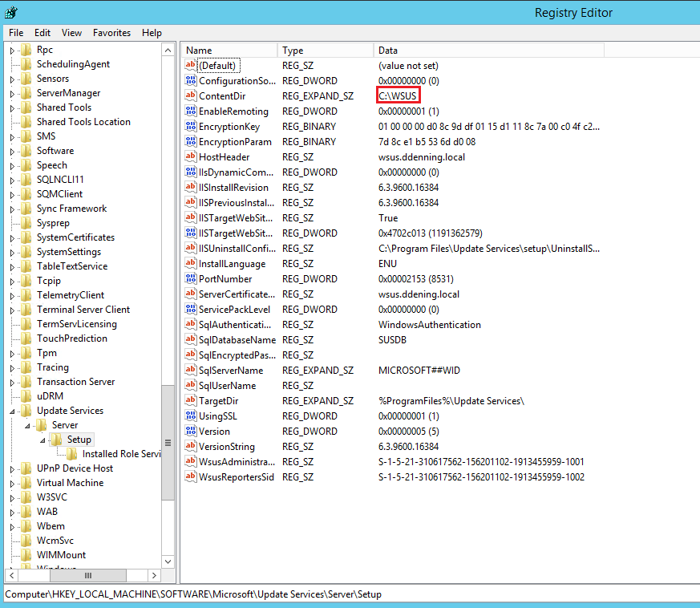Select the Setup key in the tree
The width and height of the screenshot is (700, 608).
[x=79, y=440]
